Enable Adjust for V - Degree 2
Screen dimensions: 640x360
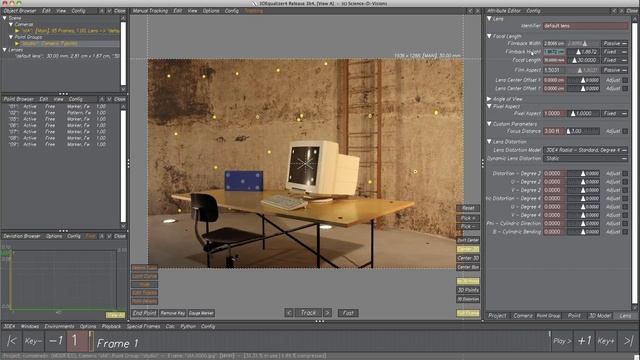(x=625, y=190)
